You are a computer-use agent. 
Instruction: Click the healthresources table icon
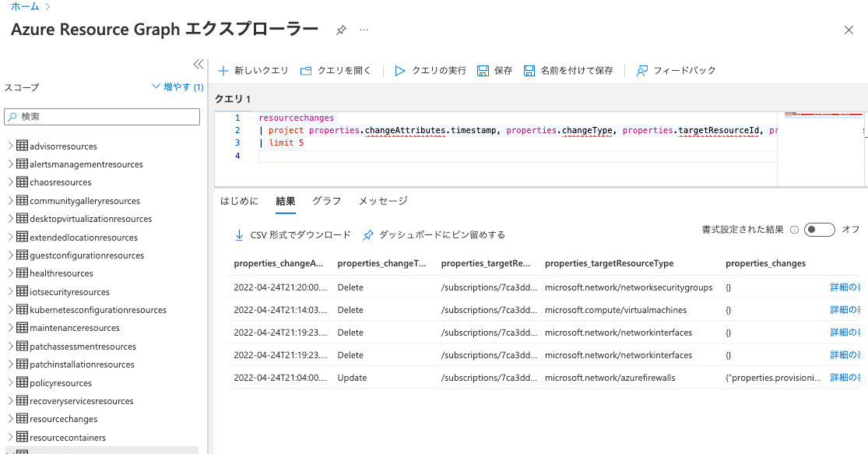point(22,273)
